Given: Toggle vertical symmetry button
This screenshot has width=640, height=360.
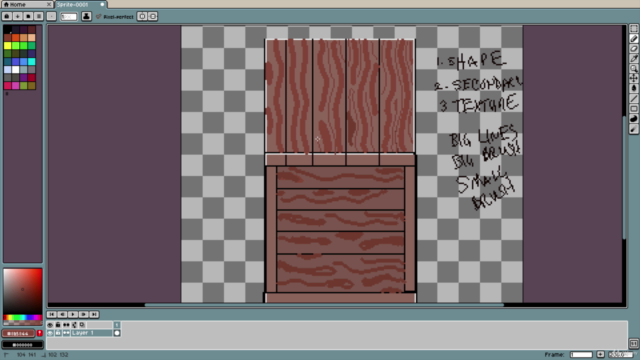Looking at the screenshot, I should point(153,16).
